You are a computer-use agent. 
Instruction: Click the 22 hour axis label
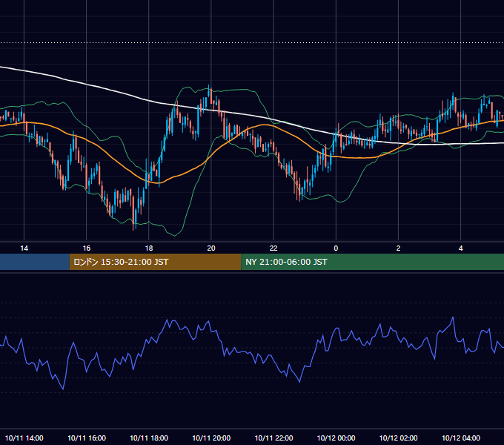pos(273,248)
